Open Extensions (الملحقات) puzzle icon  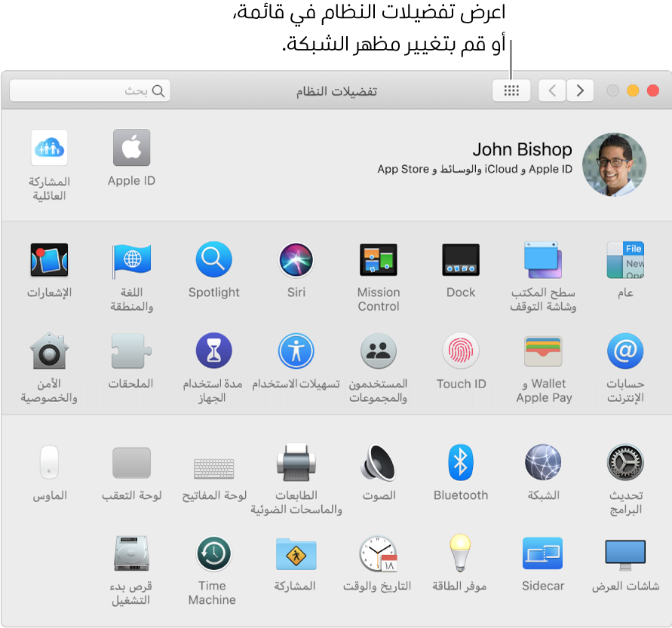[131, 351]
